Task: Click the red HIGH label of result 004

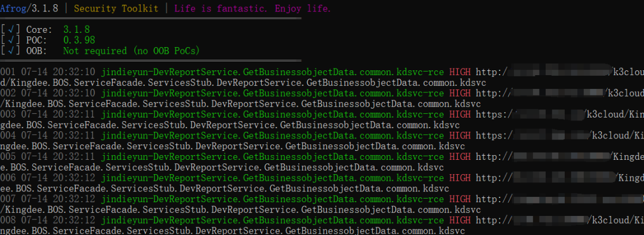Action: [x=460, y=136]
